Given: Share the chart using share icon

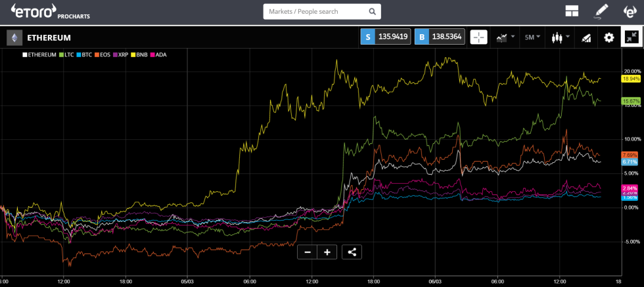Looking at the screenshot, I should [x=352, y=252].
